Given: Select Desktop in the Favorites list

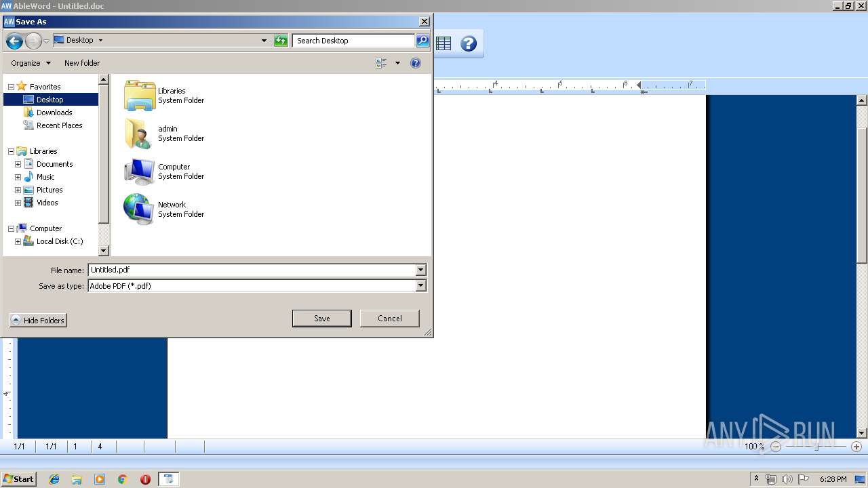Looking at the screenshot, I should click(x=50, y=100).
